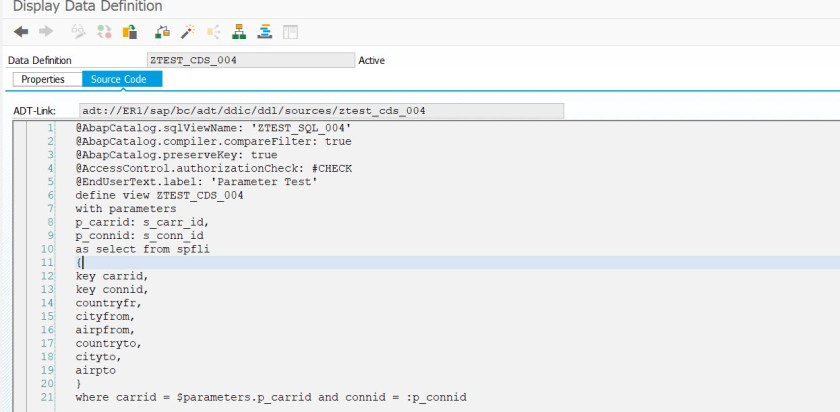Click the 'airpto' field line
The height and width of the screenshot is (412, 840).
(95, 370)
